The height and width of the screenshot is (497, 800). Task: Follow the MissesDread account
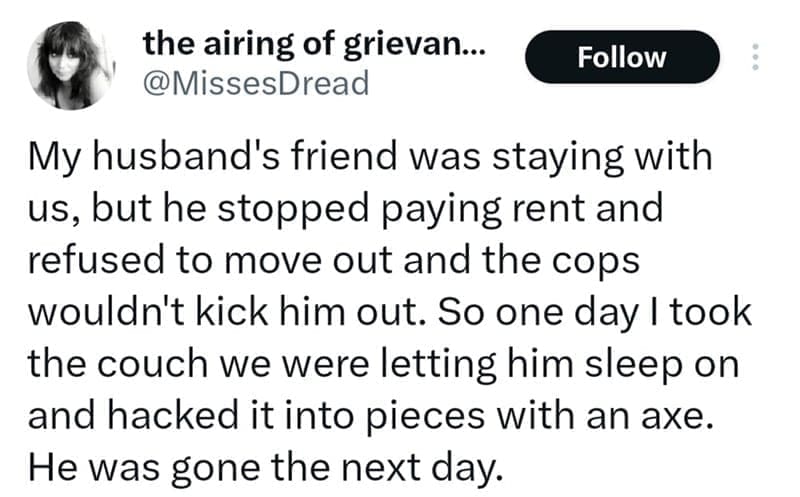[622, 57]
